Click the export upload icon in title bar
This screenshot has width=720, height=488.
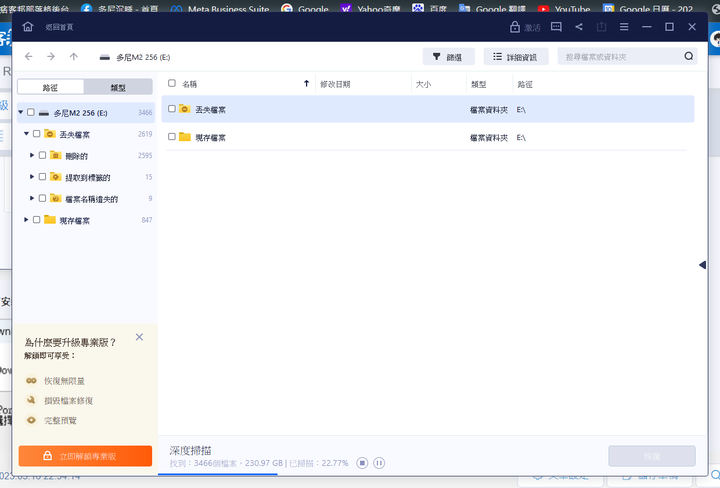point(601,27)
